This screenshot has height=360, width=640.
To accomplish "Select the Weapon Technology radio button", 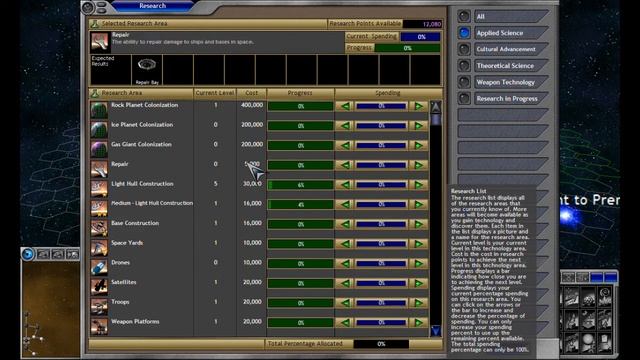I will (x=464, y=82).
